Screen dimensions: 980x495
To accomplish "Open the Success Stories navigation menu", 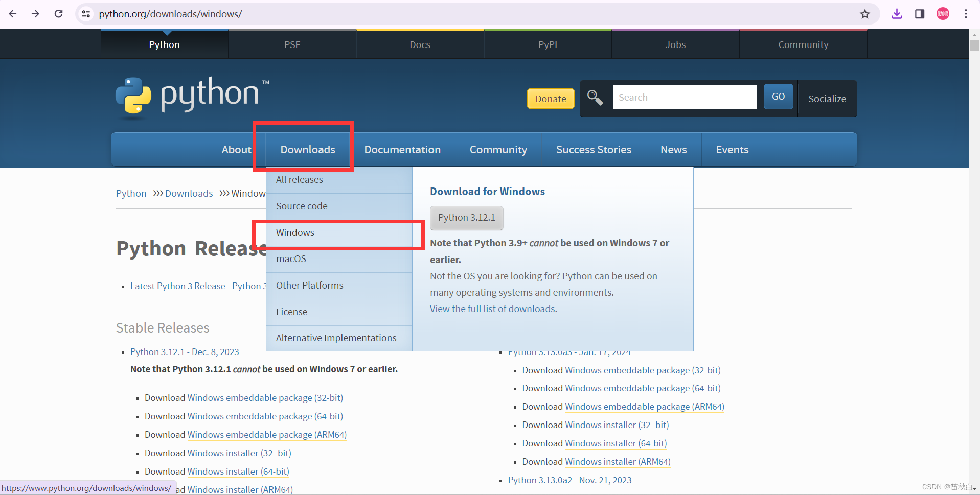I will click(594, 150).
